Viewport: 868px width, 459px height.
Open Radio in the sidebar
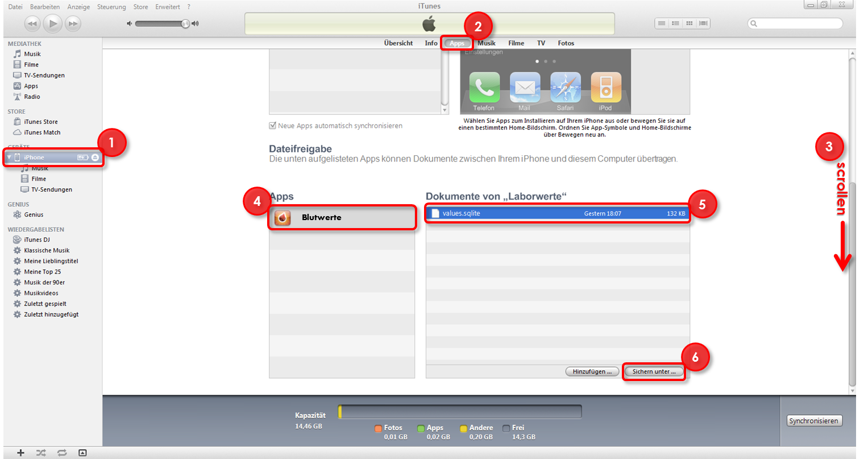32,97
